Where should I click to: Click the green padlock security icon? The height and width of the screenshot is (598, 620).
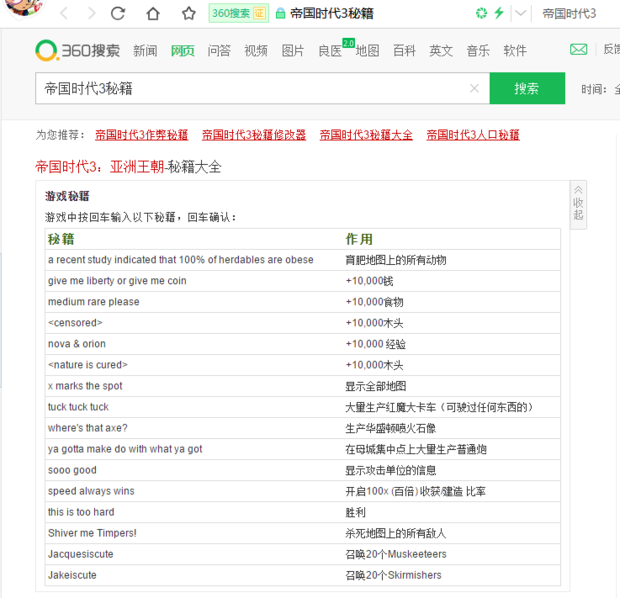tap(280, 13)
